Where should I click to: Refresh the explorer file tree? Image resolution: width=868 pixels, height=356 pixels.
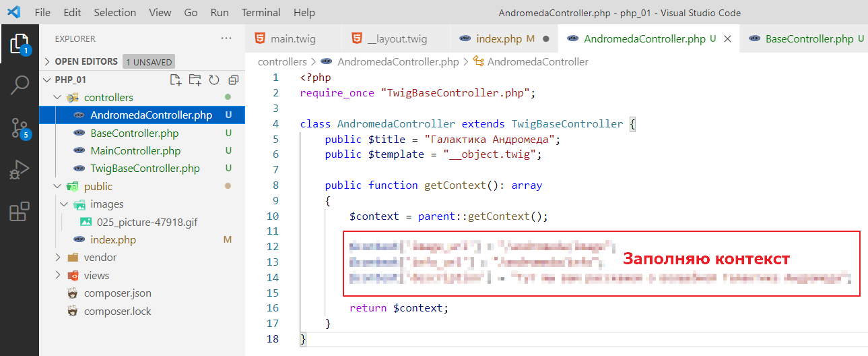(214, 80)
